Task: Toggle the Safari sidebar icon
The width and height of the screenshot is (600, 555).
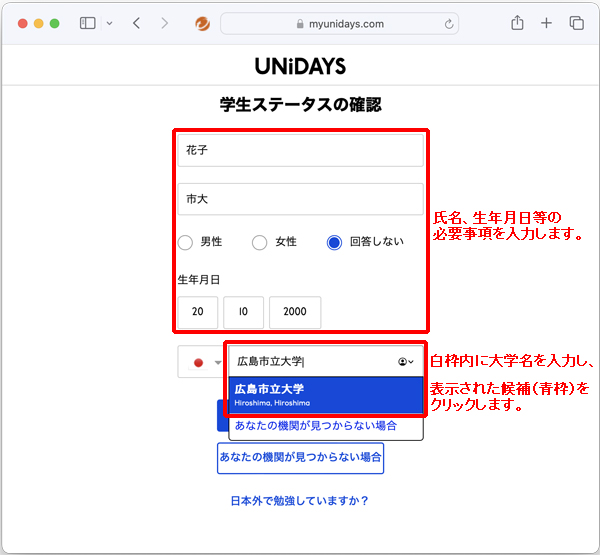Action: (x=87, y=23)
